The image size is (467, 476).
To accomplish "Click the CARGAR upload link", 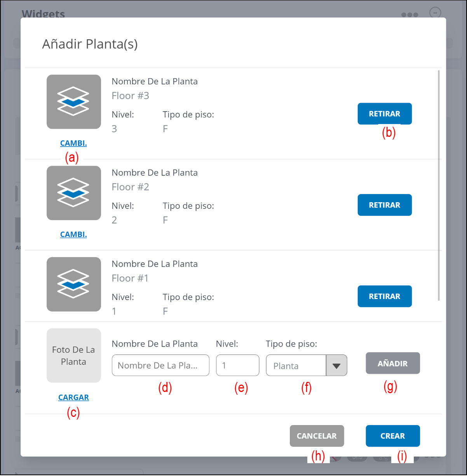I will pos(73,397).
